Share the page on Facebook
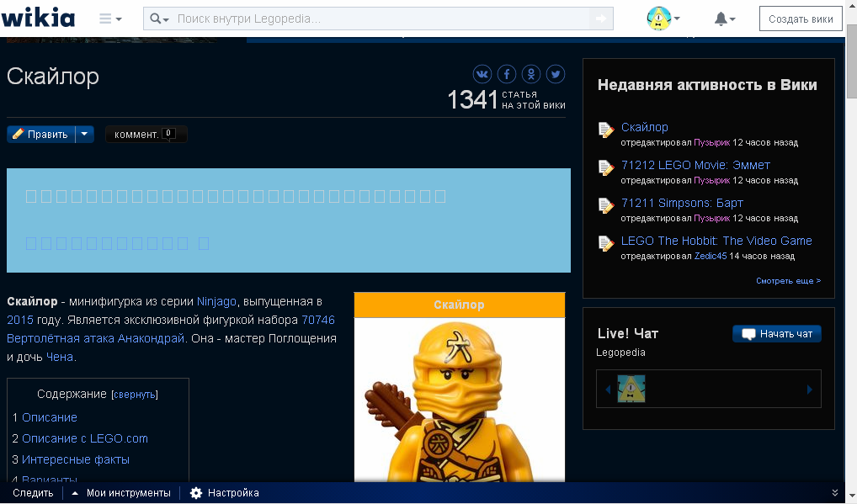The height and width of the screenshot is (504, 857). pyautogui.click(x=507, y=74)
